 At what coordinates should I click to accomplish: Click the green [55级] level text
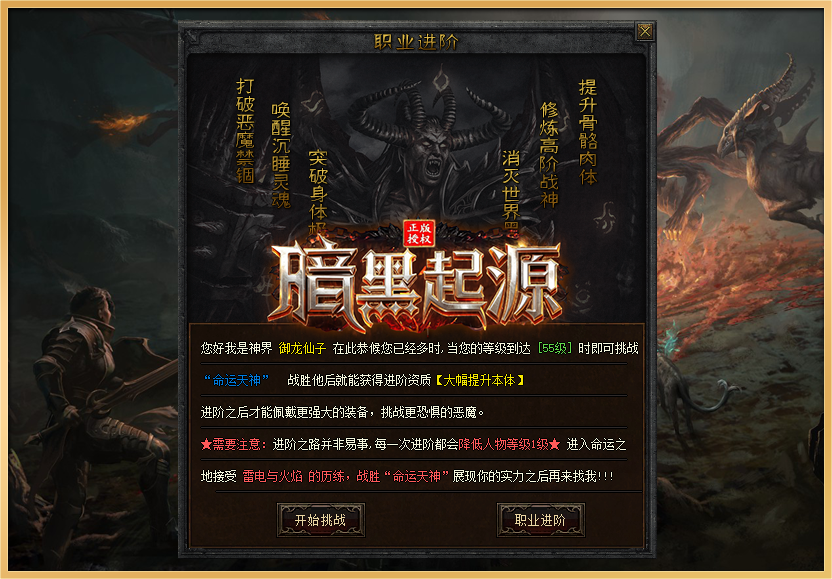coord(554,349)
